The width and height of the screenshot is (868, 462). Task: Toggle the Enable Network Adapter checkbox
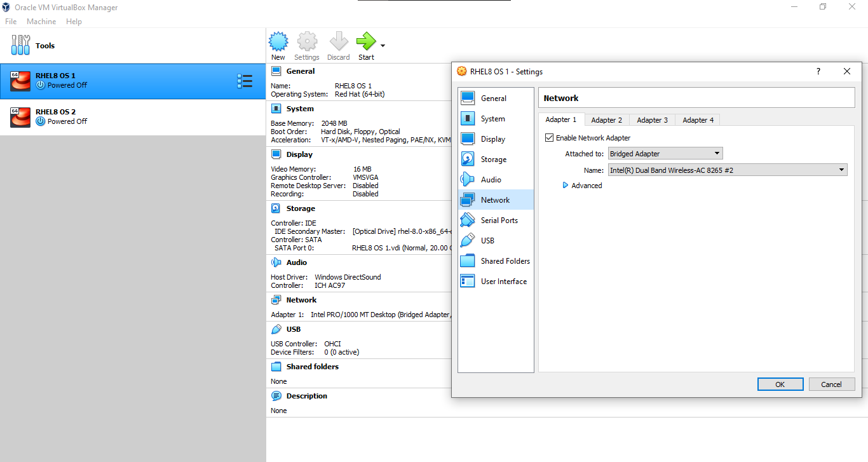coord(550,138)
